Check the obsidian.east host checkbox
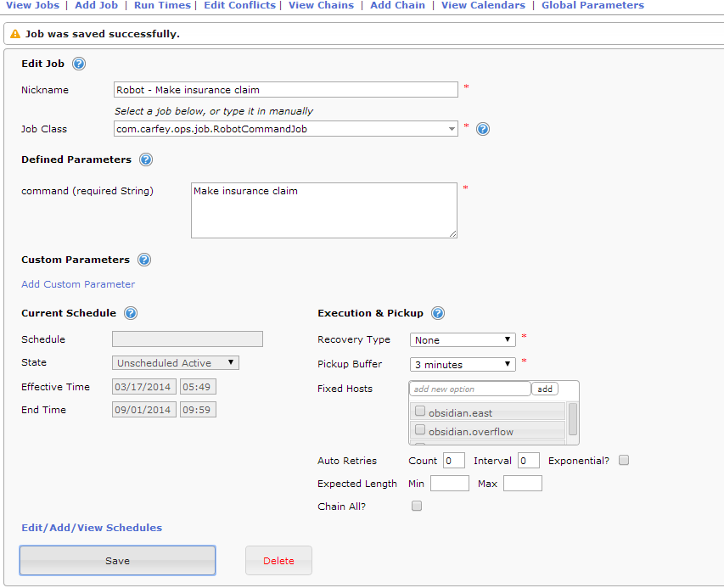The width and height of the screenshot is (724, 588). coord(420,412)
